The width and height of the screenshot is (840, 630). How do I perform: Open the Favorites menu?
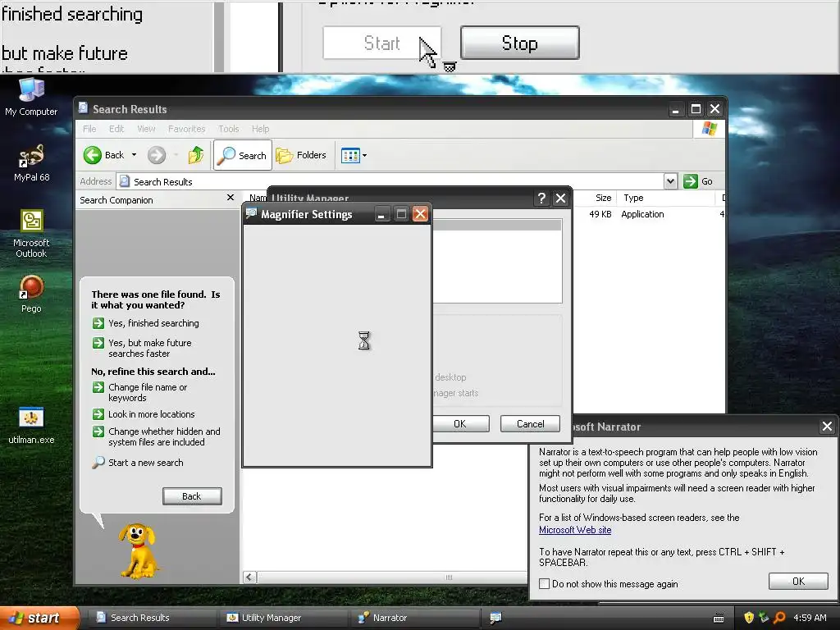(x=186, y=129)
